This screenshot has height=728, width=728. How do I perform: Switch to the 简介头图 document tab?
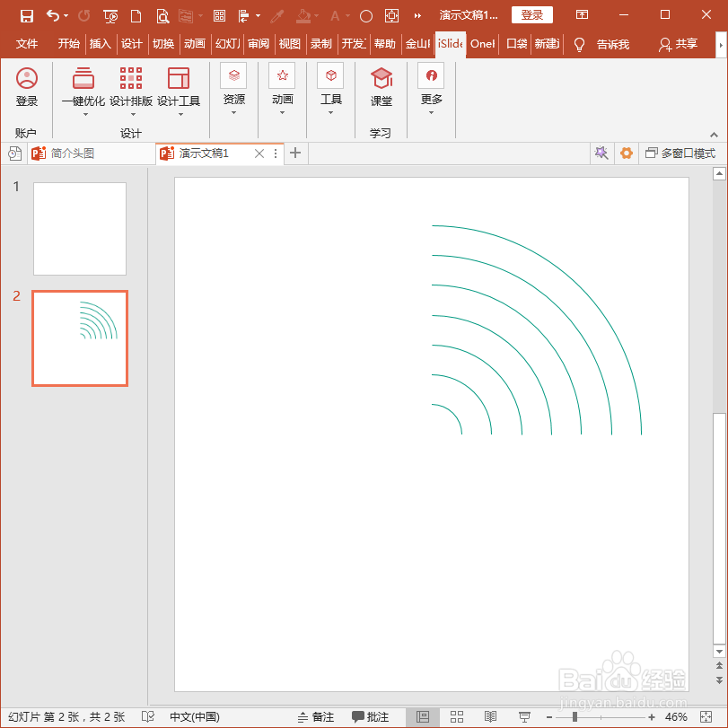coord(92,153)
